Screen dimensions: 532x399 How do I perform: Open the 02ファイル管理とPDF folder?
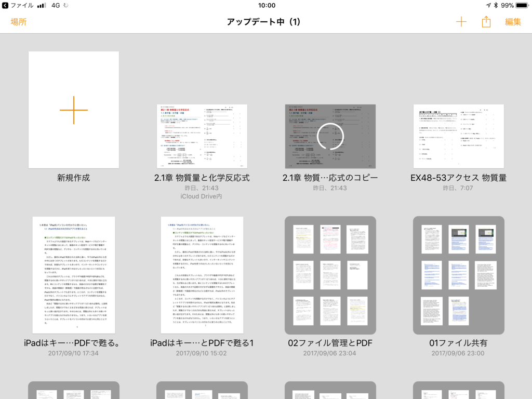pyautogui.click(x=330, y=275)
